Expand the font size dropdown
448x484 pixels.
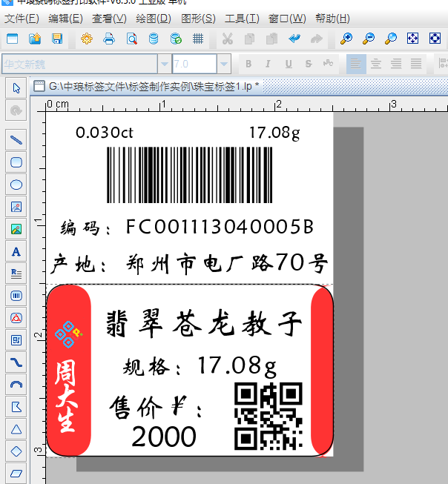click(x=224, y=64)
